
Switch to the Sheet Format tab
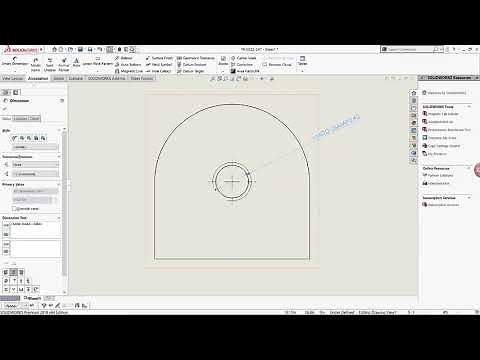pos(142,78)
